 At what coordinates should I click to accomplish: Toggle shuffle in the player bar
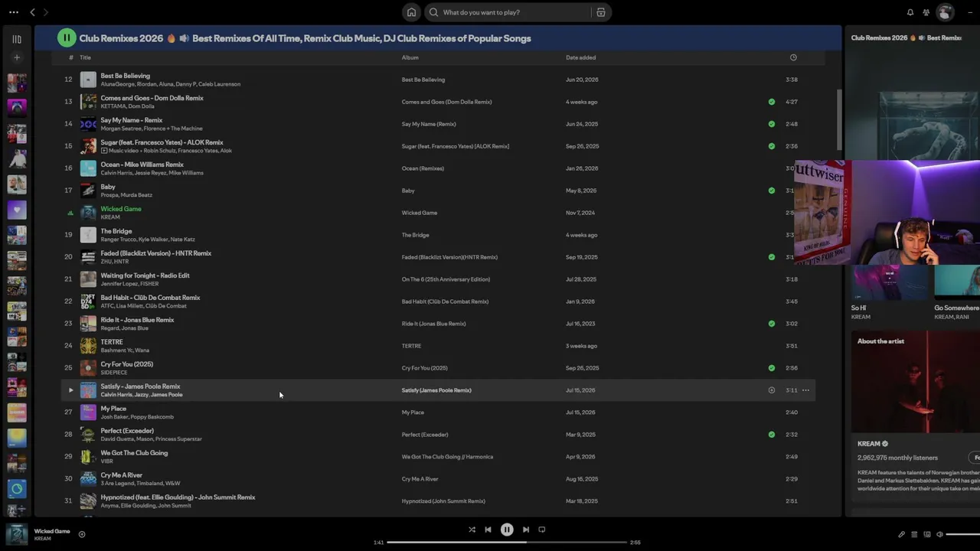click(472, 530)
